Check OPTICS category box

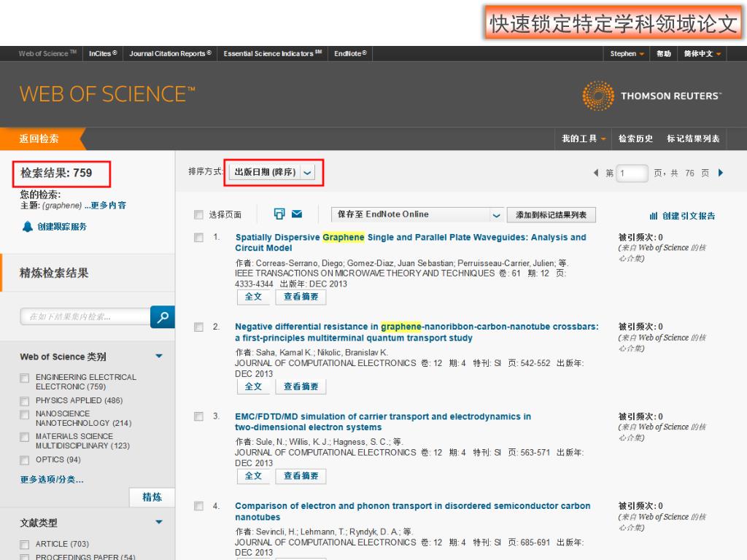coord(24,460)
